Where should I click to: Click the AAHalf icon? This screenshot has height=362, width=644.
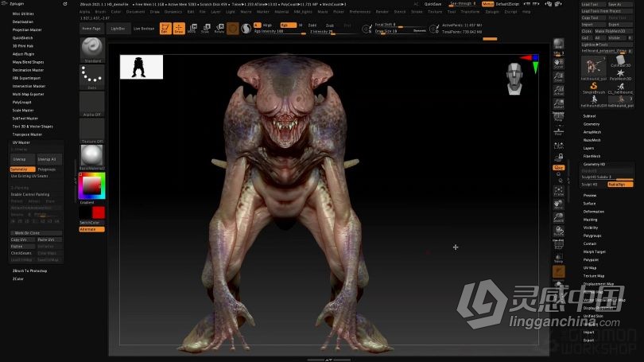559,104
